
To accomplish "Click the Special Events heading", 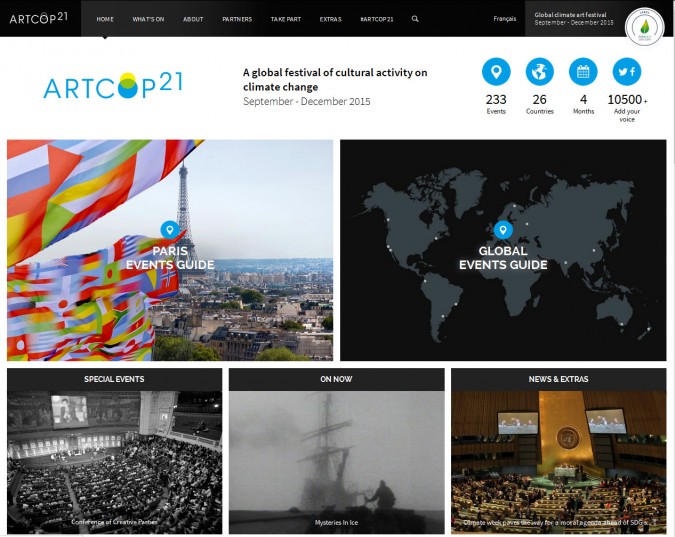I will (x=115, y=379).
